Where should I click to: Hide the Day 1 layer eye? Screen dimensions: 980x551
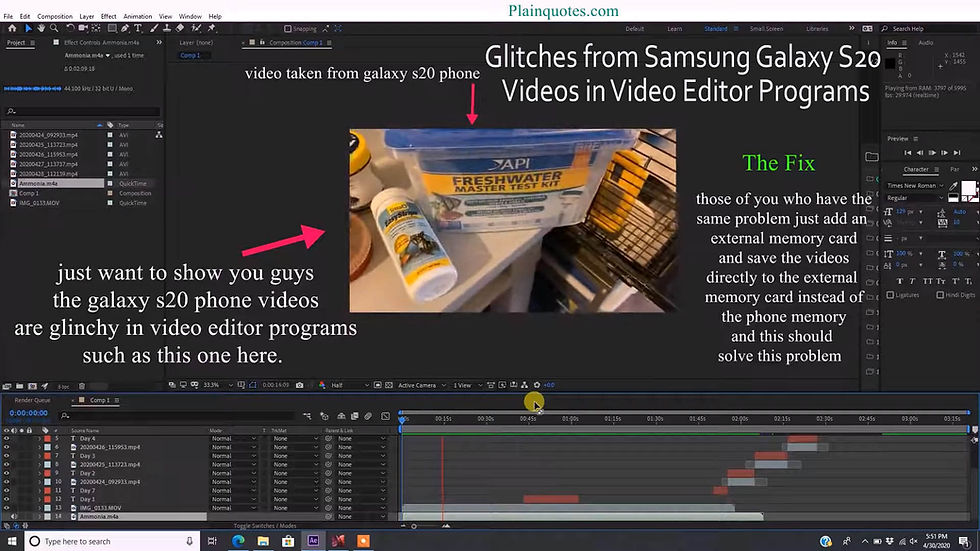(x=7, y=499)
